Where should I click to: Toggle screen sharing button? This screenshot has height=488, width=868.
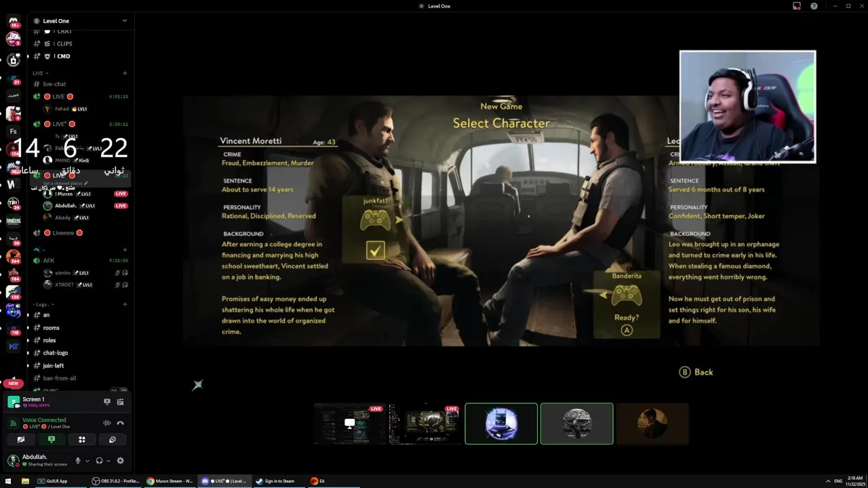[x=52, y=440]
